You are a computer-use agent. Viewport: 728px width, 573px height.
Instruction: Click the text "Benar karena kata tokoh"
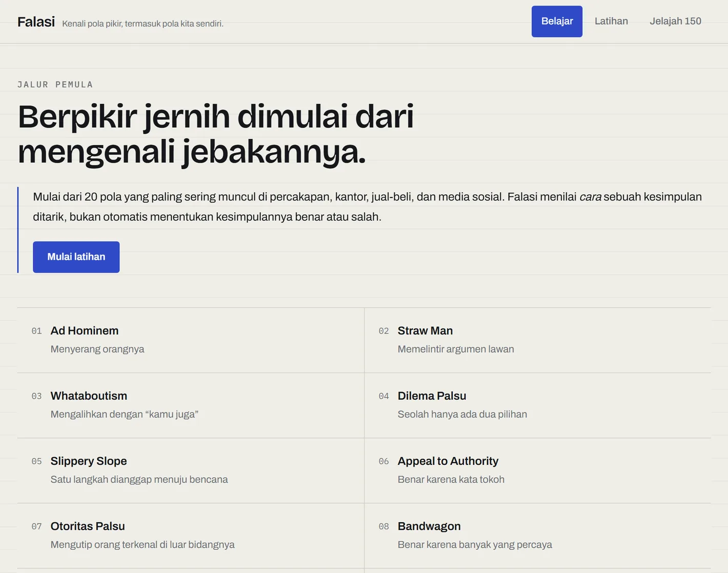coord(451,479)
